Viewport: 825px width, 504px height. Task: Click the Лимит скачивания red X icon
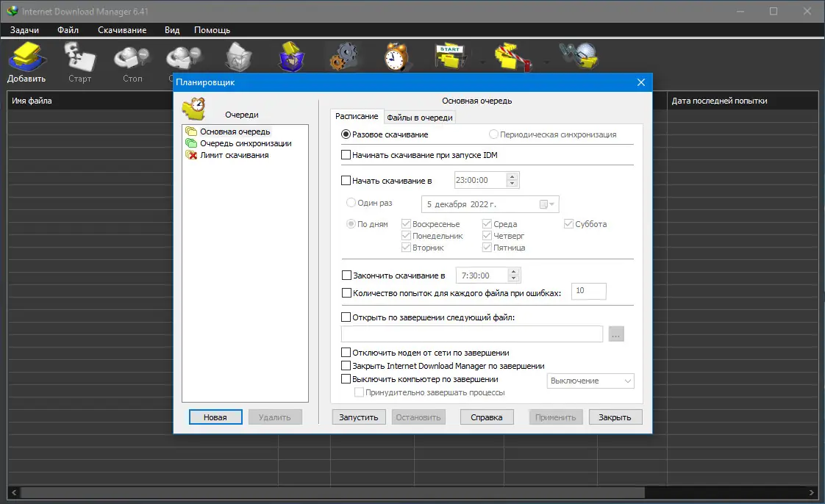pyautogui.click(x=191, y=155)
